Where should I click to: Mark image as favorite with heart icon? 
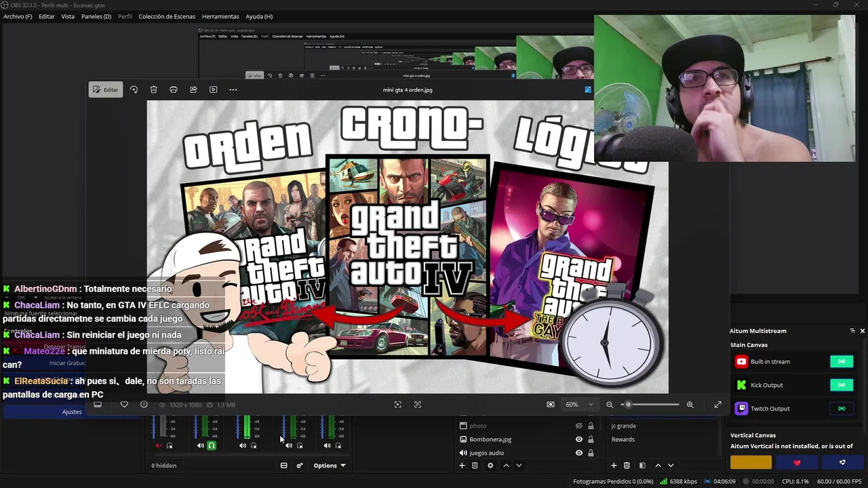tap(124, 405)
